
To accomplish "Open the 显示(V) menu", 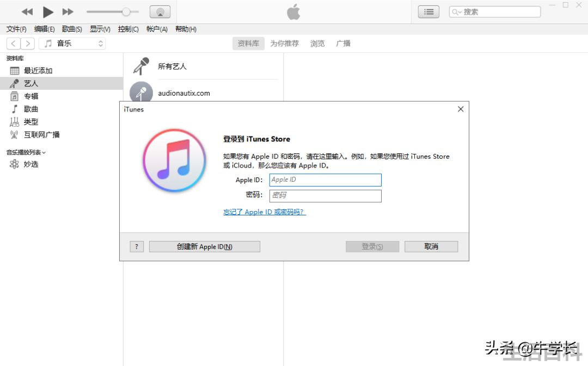I will pyautogui.click(x=100, y=29).
